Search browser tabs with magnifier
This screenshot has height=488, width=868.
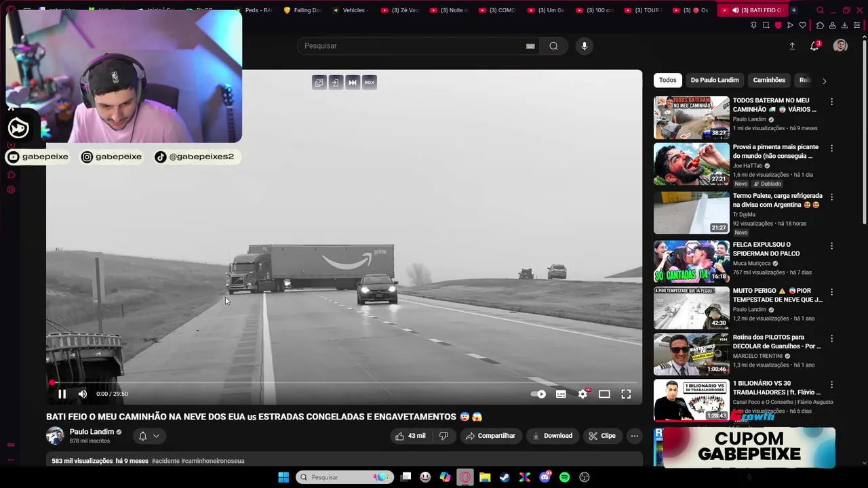click(820, 10)
